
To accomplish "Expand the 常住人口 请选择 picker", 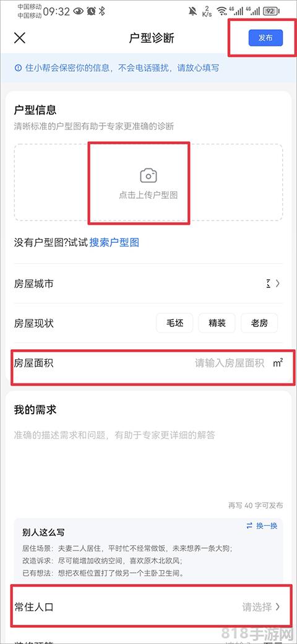I will (261, 607).
